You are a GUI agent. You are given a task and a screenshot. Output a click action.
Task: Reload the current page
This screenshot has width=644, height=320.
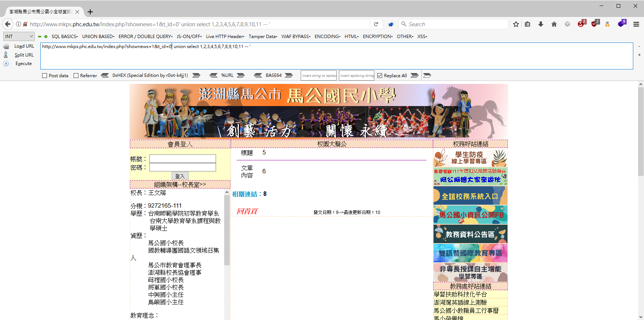coord(376,24)
